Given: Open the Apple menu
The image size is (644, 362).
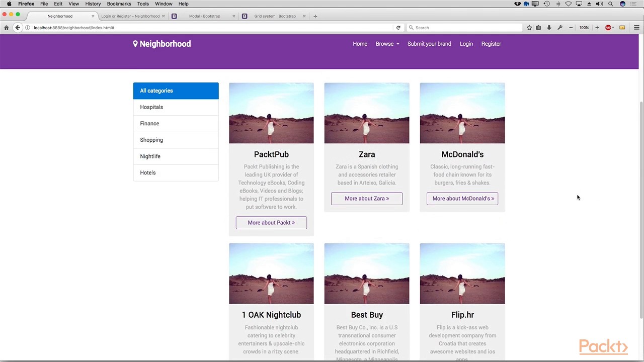Looking at the screenshot, I should point(9,4).
